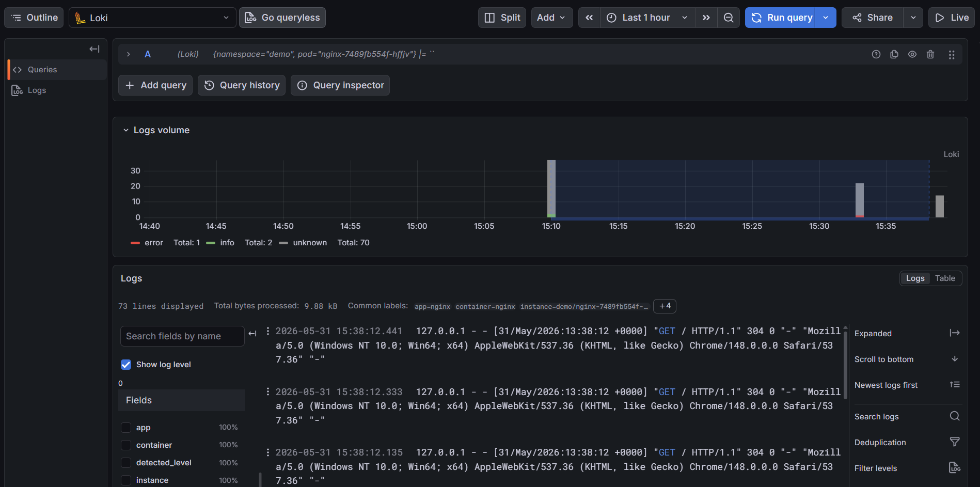Open menu for log line 15:38:12.441

[267, 331]
